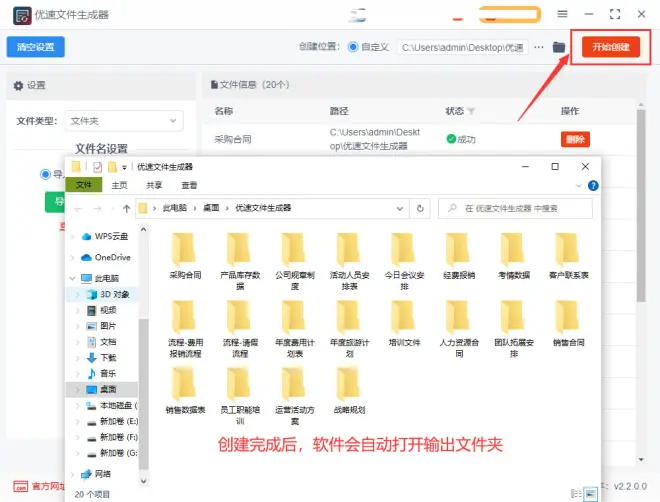Open the 文件 tab in Explorer ribbon

84,185
